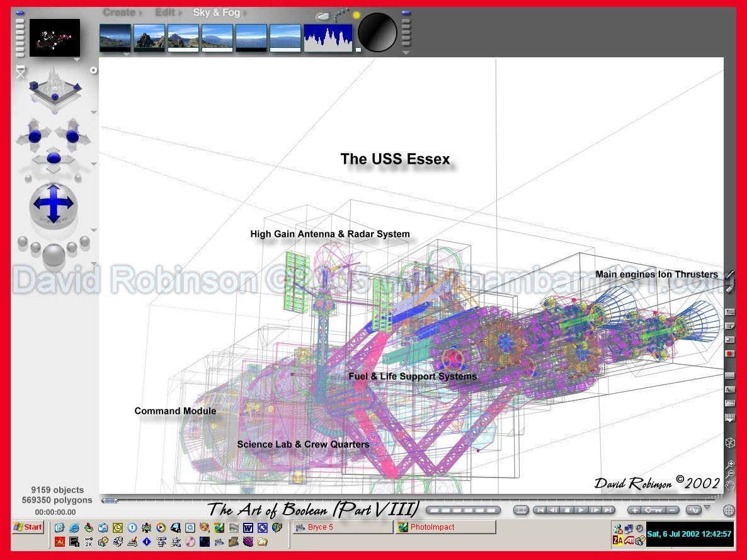Click the Nano Preview render thumbnail
The image size is (747, 560).
55,38
